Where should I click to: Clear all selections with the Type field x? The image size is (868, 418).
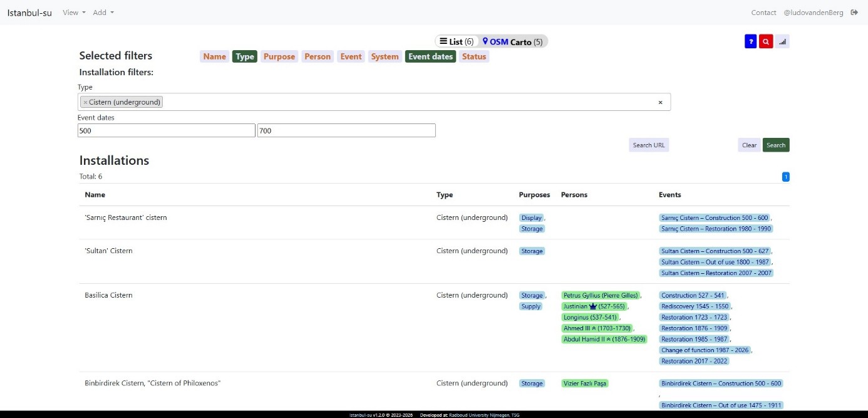click(660, 102)
